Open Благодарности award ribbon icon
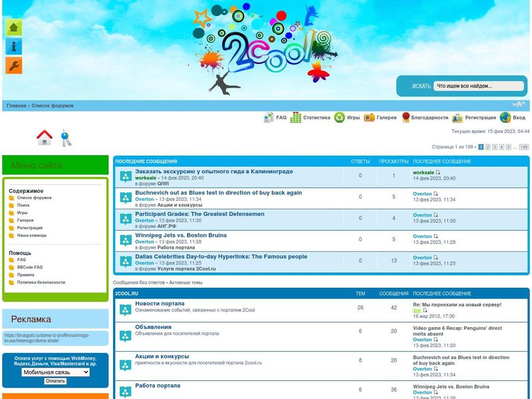 click(406, 118)
